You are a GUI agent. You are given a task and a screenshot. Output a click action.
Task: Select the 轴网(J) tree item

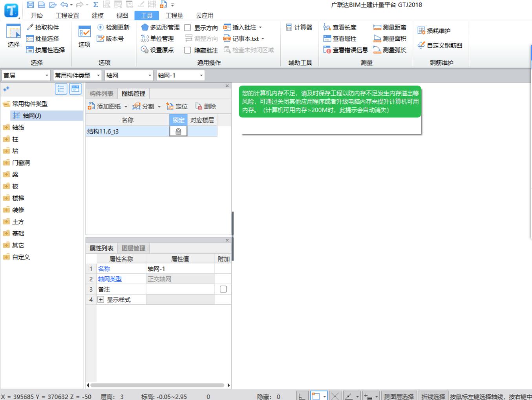(x=46, y=115)
